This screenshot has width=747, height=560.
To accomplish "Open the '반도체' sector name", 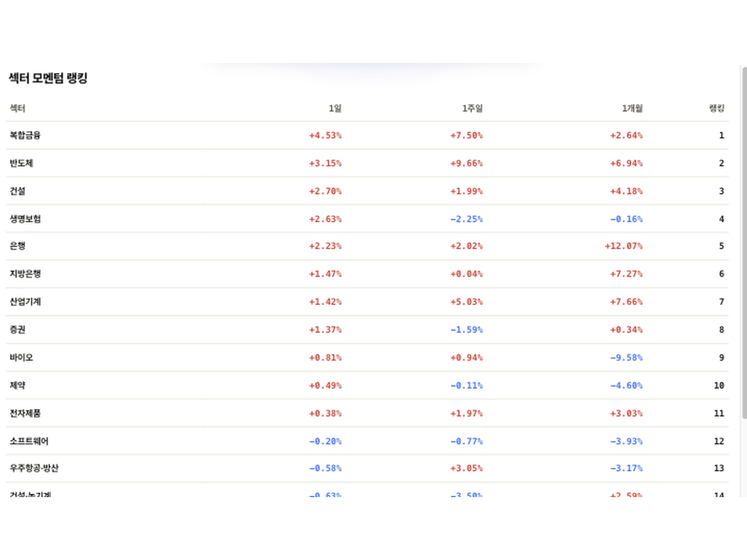I will click(21, 163).
